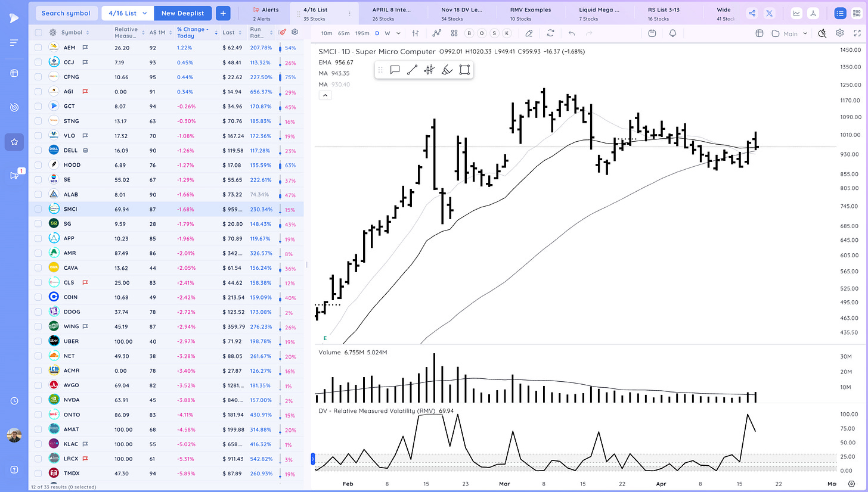Switch to the line chart view icon
This screenshot has height=492, width=868.
click(796, 13)
